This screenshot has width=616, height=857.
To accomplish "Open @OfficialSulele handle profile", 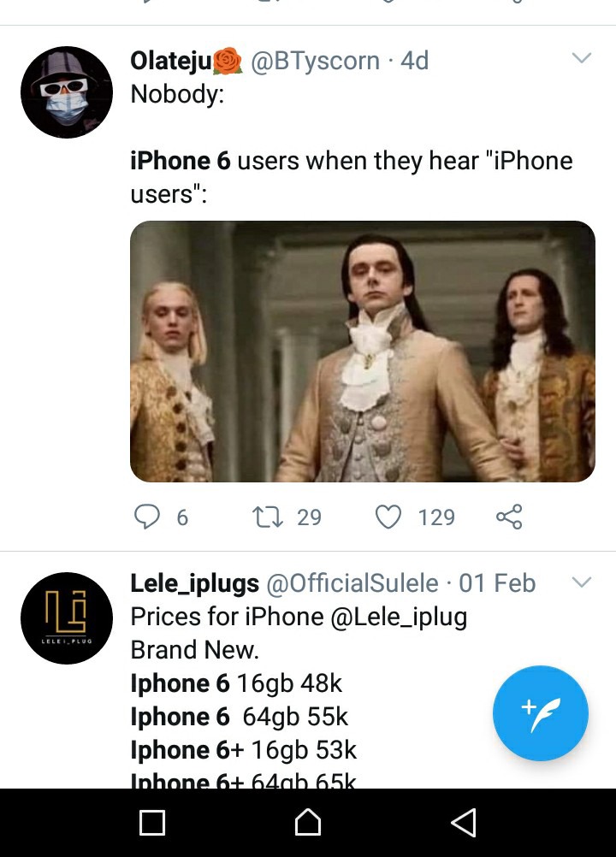I will tap(352, 583).
